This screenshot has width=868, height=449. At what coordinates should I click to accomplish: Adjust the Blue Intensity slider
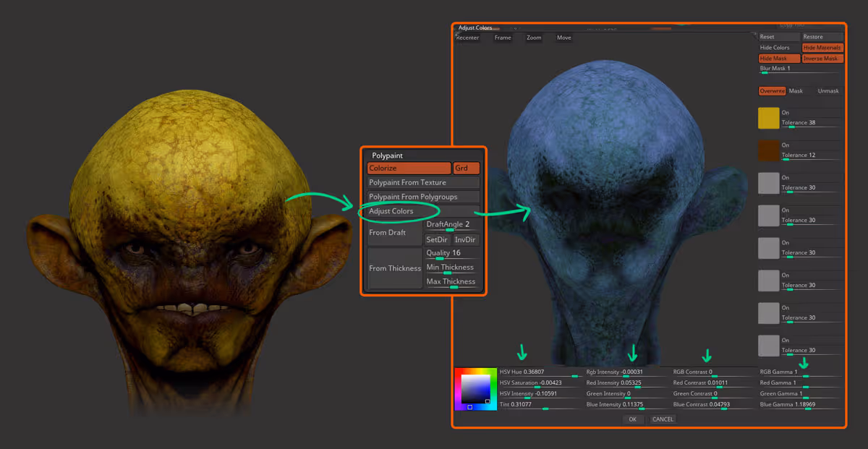(627, 406)
